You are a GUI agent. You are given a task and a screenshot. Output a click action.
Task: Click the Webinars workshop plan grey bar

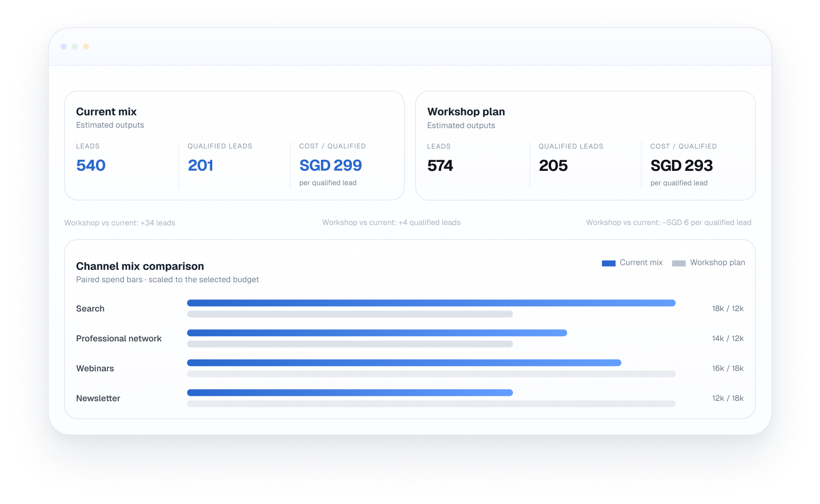click(x=431, y=374)
